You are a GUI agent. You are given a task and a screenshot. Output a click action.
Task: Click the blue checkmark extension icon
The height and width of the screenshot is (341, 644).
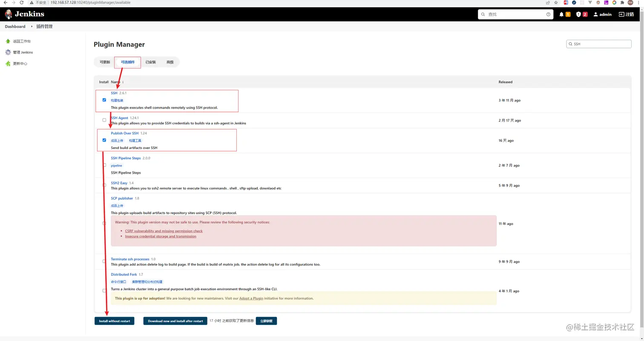[x=574, y=3]
